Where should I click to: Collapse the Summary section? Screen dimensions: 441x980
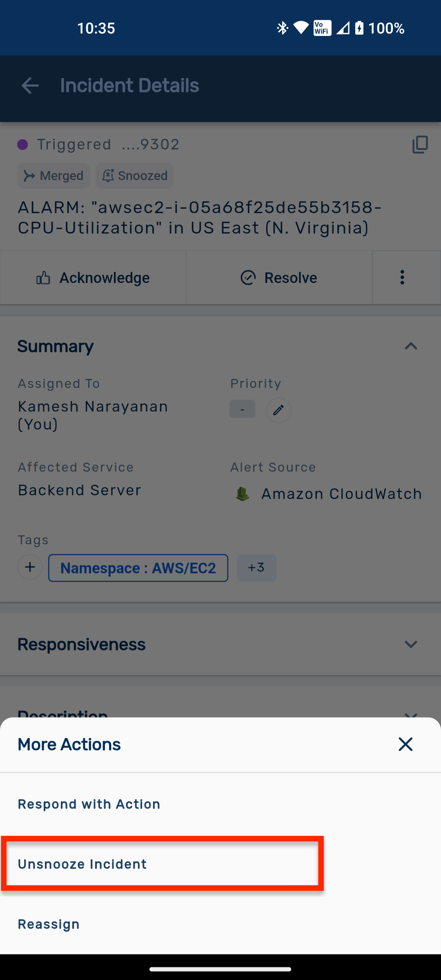click(411, 346)
